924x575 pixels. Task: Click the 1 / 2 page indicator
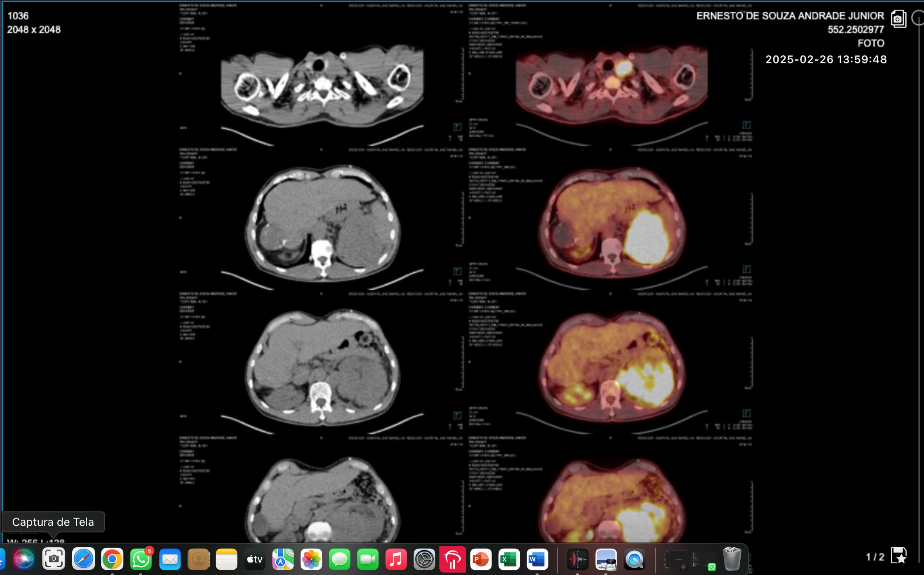(875, 557)
